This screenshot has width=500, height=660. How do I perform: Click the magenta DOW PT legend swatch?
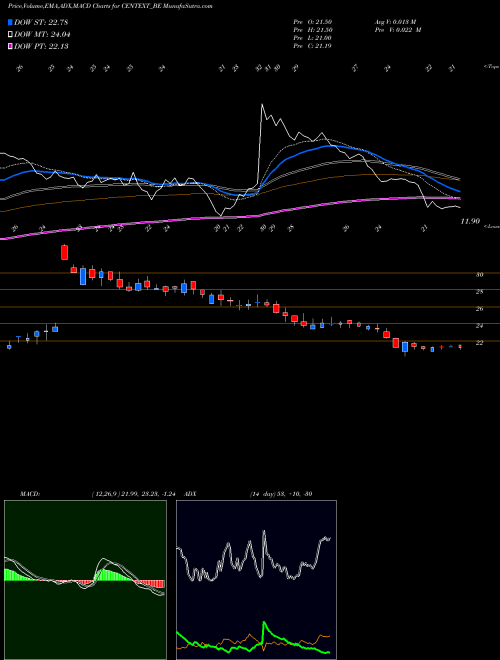[11, 46]
